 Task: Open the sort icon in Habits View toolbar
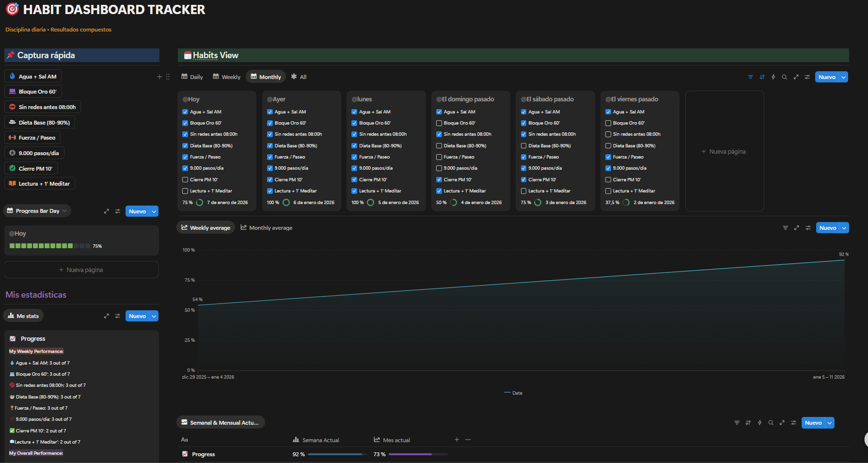[762, 77]
